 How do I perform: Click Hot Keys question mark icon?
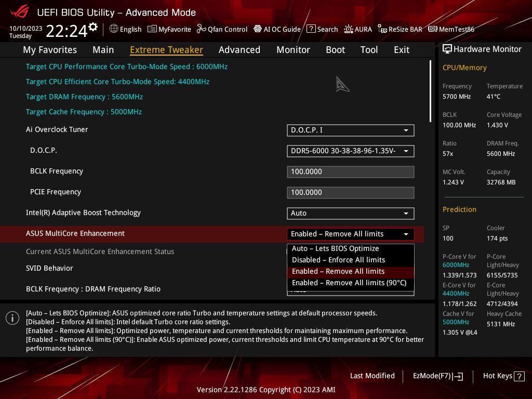(519, 376)
